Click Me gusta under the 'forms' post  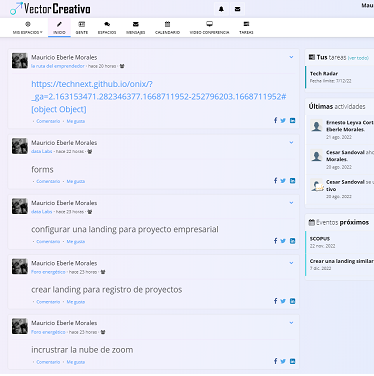click(x=76, y=181)
